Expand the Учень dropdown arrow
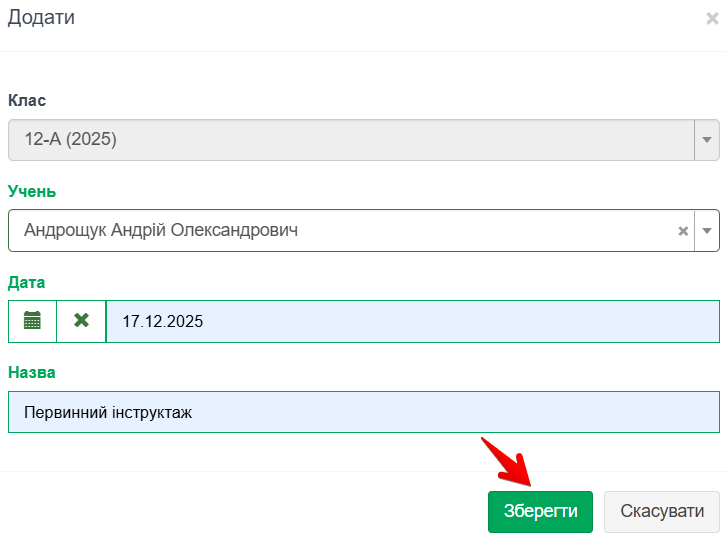Screen dimensions: 727x541 point(707,231)
